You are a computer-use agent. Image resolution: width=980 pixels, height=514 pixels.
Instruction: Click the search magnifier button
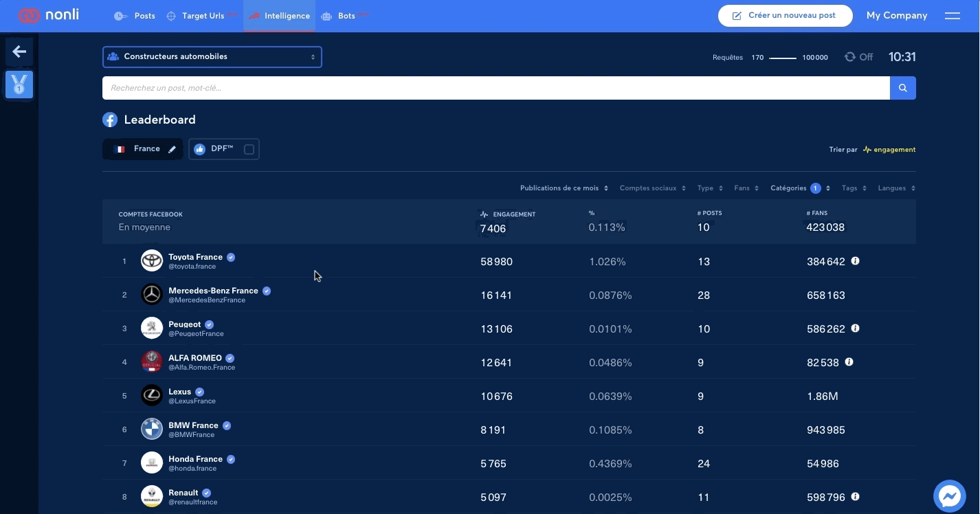pyautogui.click(x=903, y=88)
